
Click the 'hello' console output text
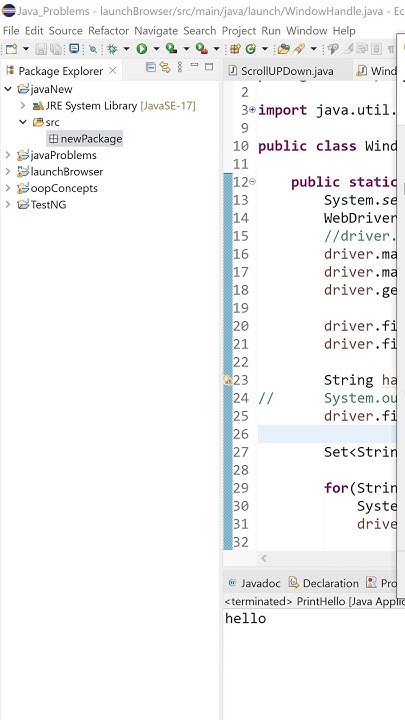(245, 619)
